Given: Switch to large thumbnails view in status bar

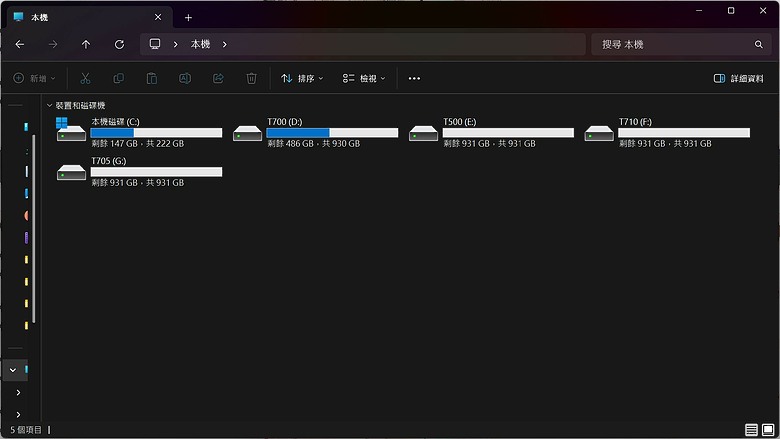Looking at the screenshot, I should pos(768,430).
